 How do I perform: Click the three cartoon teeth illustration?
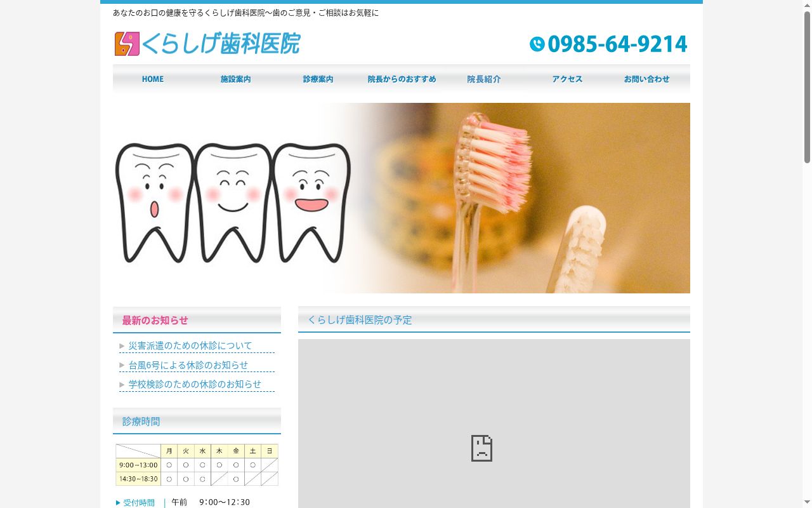233,203
